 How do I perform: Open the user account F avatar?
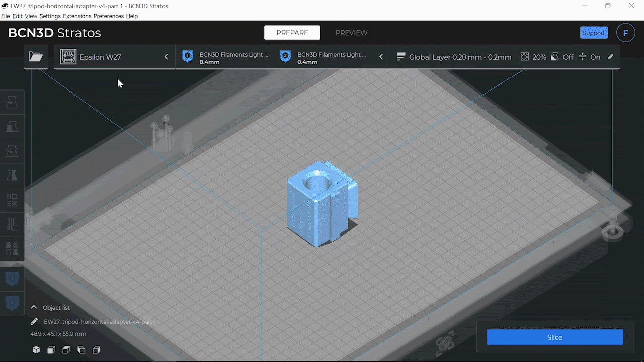click(626, 33)
